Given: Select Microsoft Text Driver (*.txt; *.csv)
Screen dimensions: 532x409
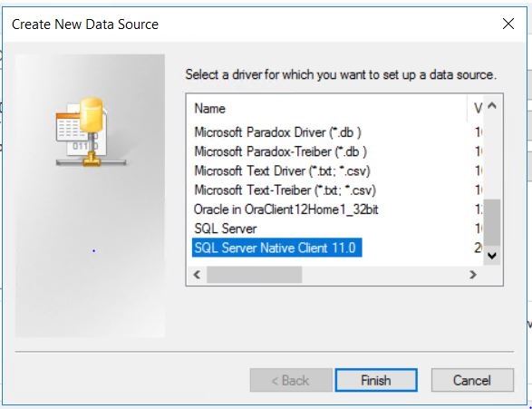Looking at the screenshot, I should [282, 171].
